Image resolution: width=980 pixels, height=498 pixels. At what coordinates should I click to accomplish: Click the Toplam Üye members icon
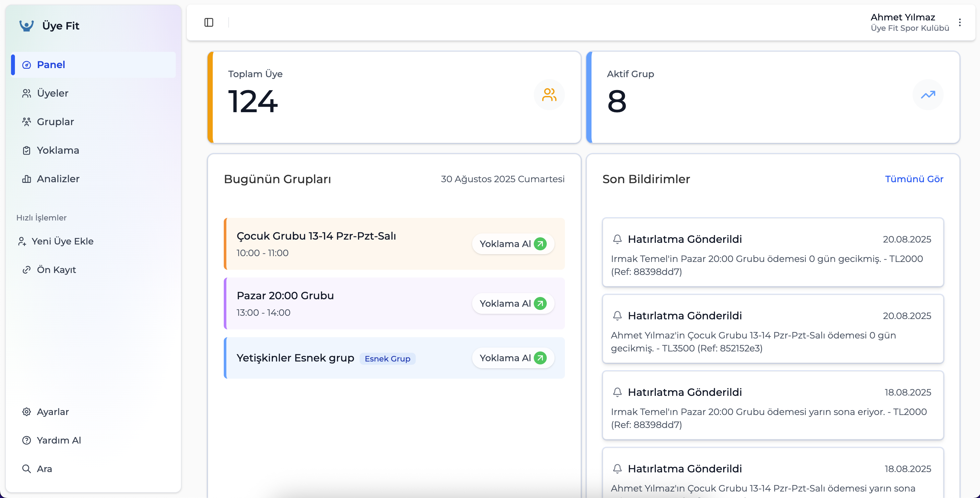pos(549,95)
